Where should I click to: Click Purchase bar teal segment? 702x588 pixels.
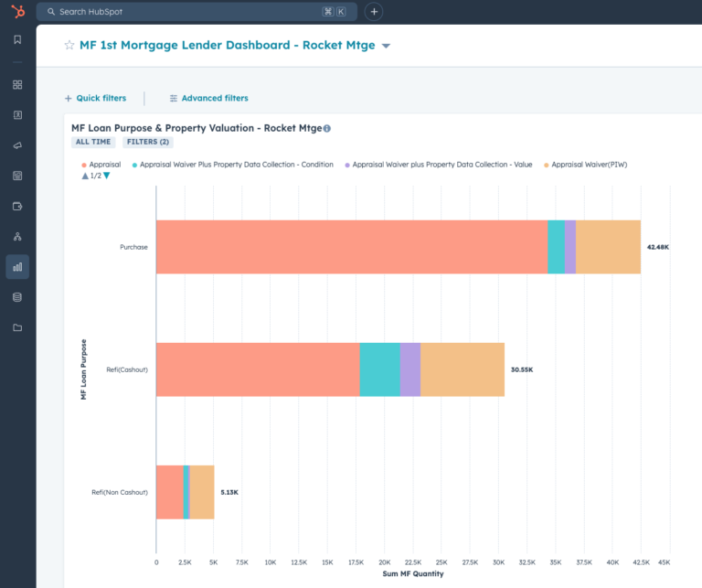556,247
